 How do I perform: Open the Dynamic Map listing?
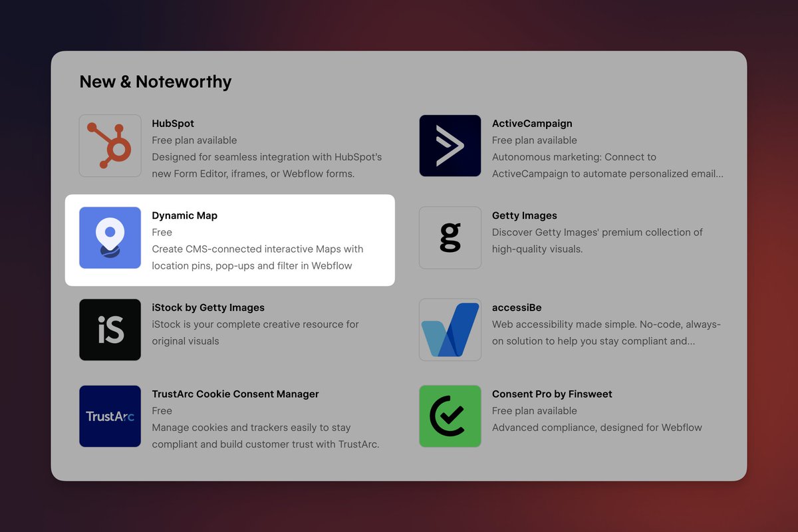pyautogui.click(x=184, y=215)
